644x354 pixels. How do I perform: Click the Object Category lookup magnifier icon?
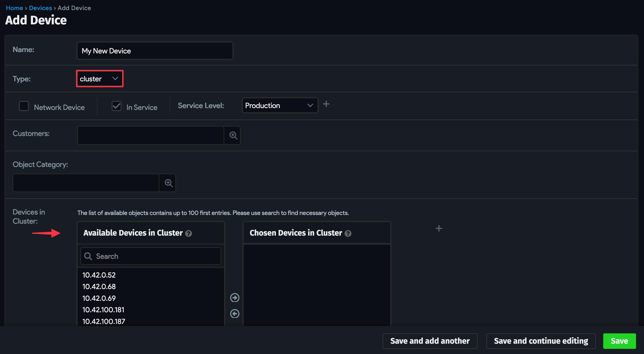168,183
